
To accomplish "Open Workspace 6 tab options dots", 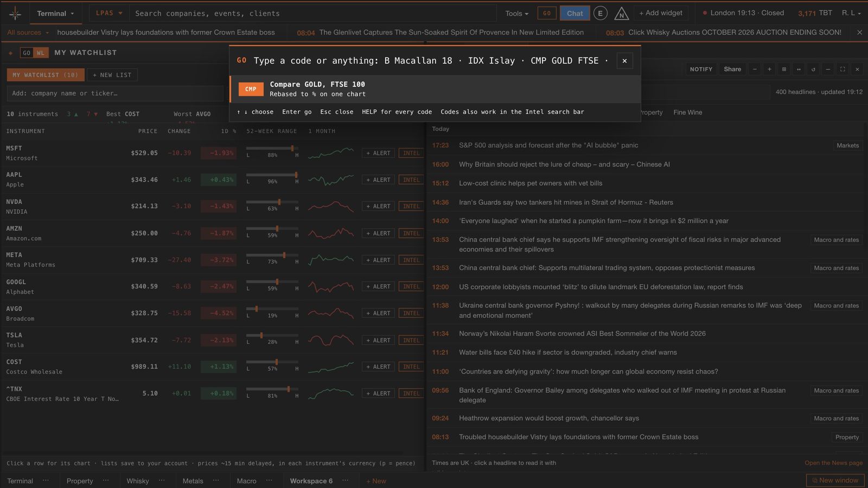I will pyautogui.click(x=346, y=480).
